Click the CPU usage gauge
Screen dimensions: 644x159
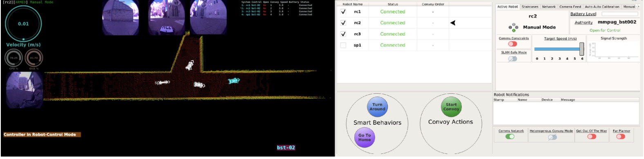click(14, 58)
